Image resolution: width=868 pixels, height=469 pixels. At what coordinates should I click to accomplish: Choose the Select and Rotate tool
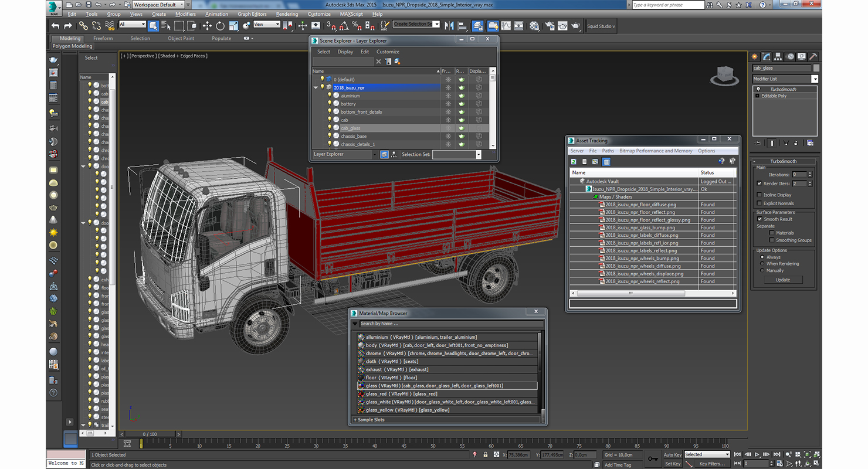coord(220,26)
